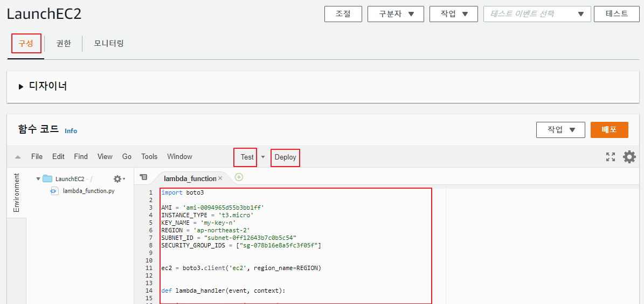Click line number 11 in the gutter
The width and height of the screenshot is (644, 304).
click(x=149, y=268)
